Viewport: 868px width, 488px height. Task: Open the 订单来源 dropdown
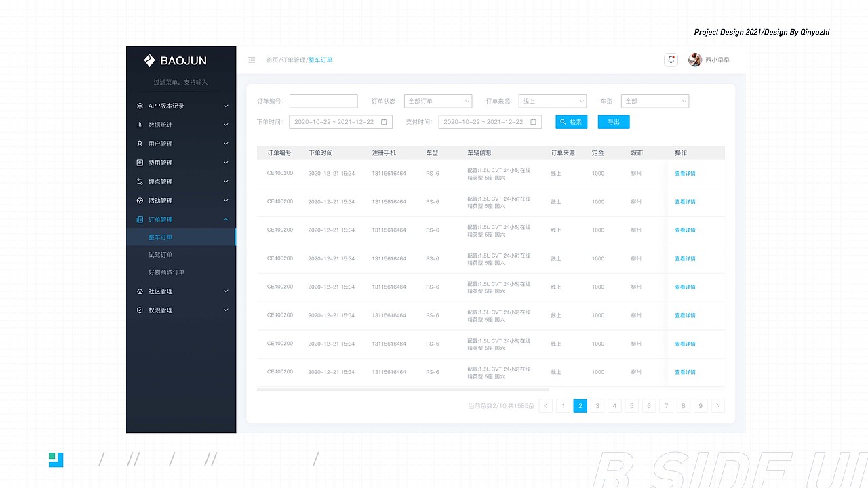553,101
